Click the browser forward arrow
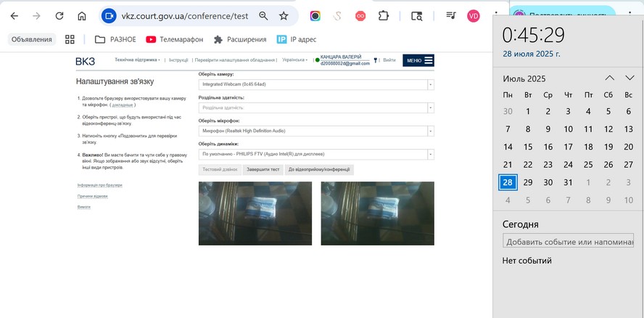The image size is (644, 318). (x=36, y=16)
